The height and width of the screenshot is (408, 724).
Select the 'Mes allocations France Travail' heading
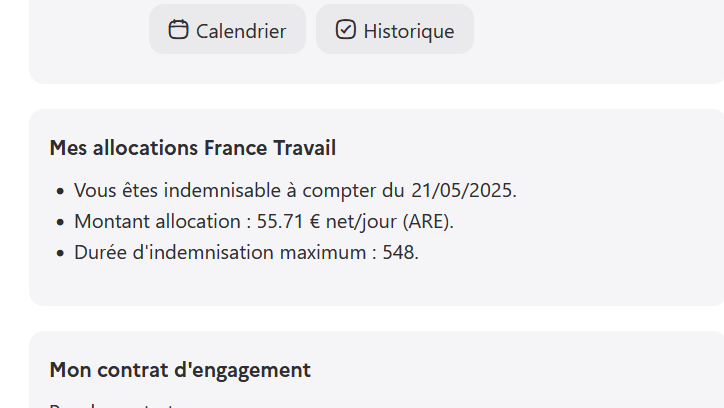click(x=193, y=148)
